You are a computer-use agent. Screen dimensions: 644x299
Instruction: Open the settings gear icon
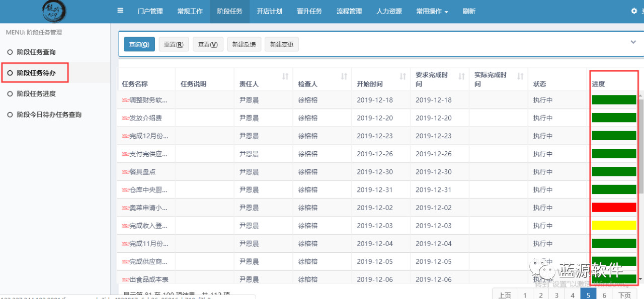(634, 11)
